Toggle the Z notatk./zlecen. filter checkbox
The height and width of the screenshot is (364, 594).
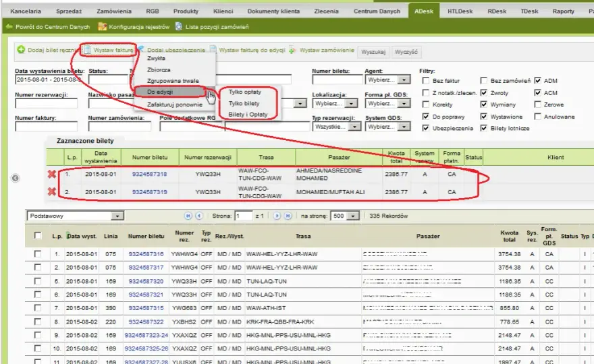(x=426, y=93)
